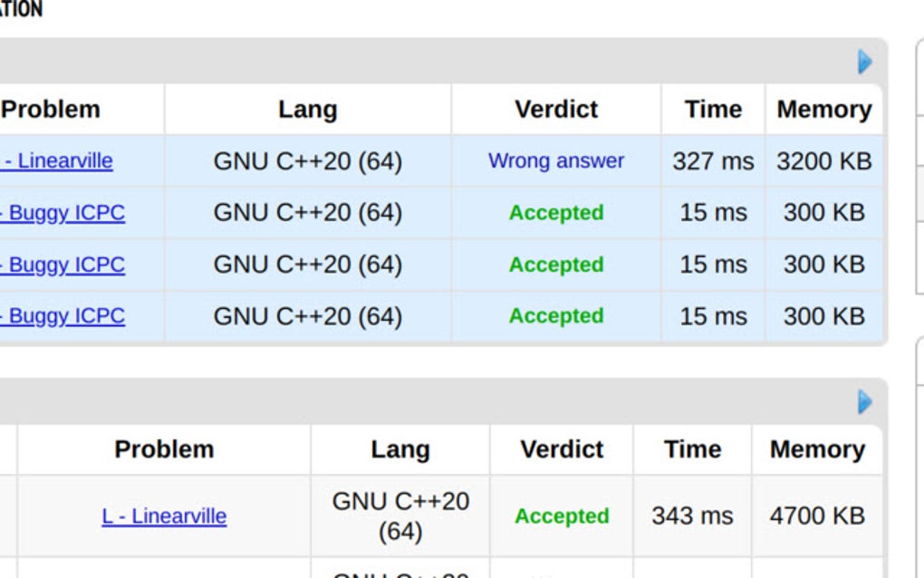Open Linearville link in the Wrong answer row
Screen dimensions: 924x578
click(x=58, y=161)
